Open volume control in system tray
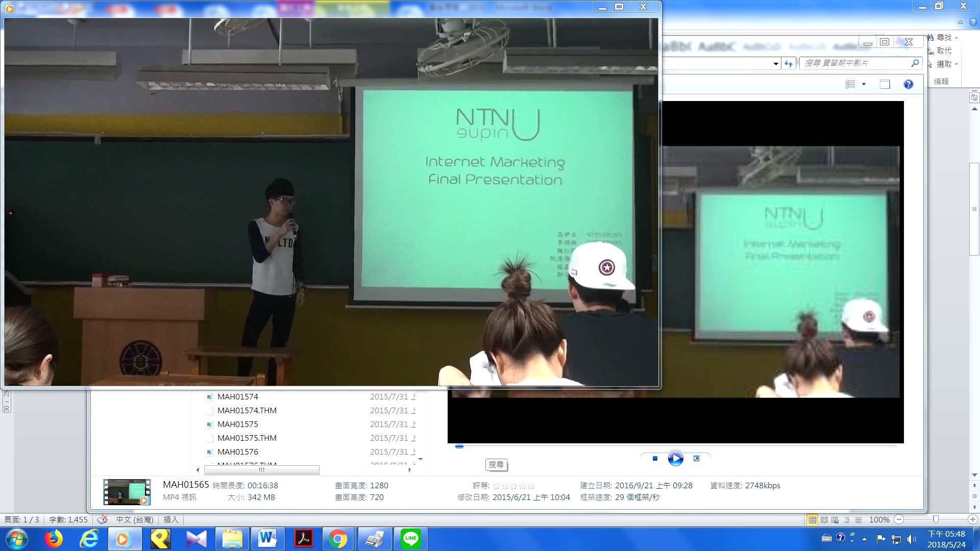980x551 pixels. click(911, 539)
